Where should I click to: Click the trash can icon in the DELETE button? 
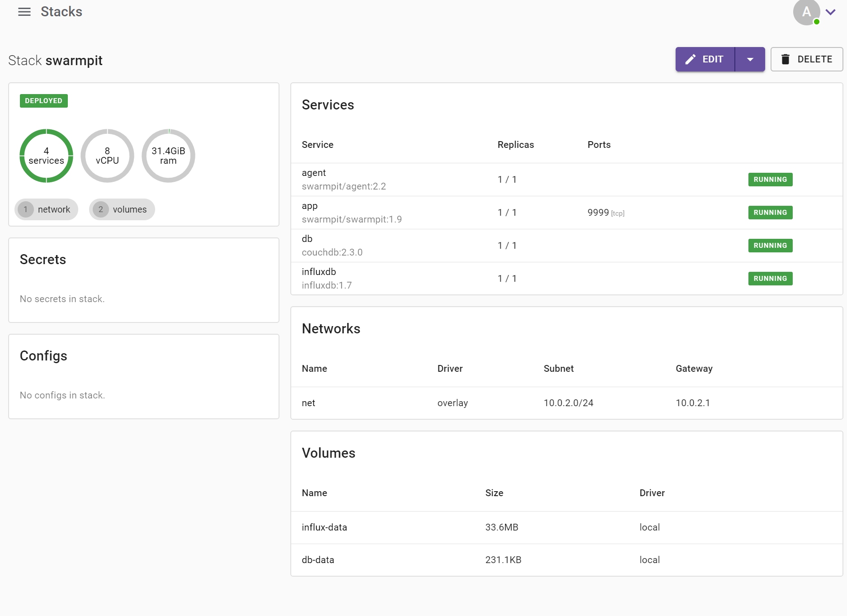tap(785, 59)
